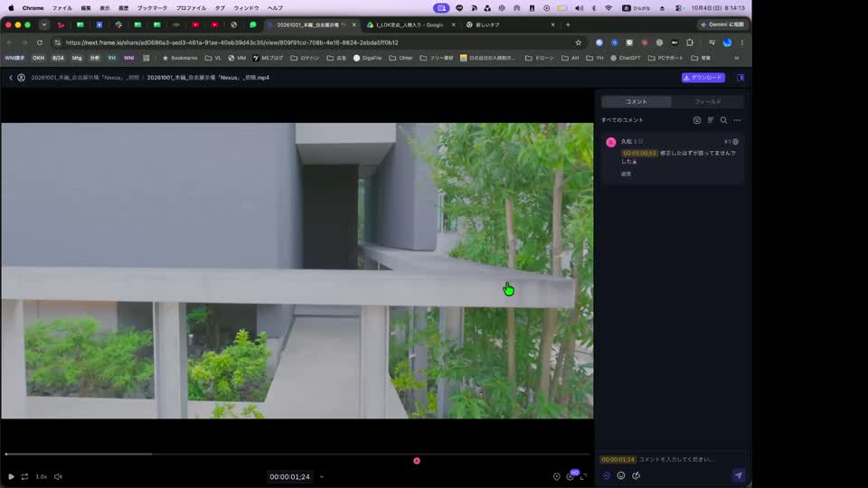This screenshot has height=488, width=868.
Task: Switch to the Google Drive tab
Action: [410, 25]
